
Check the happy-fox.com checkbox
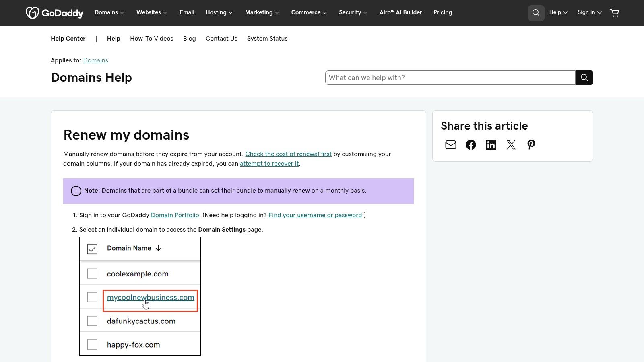click(92, 344)
